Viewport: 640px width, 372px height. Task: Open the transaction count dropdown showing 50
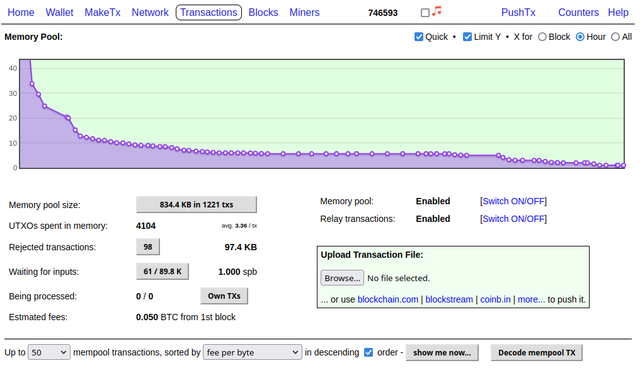[x=49, y=352]
